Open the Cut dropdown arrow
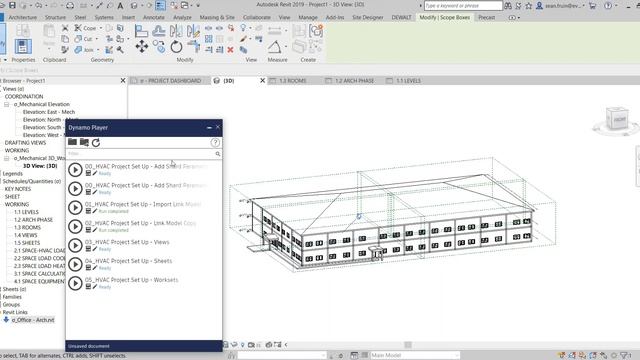The width and height of the screenshot is (640, 360). pos(97,39)
